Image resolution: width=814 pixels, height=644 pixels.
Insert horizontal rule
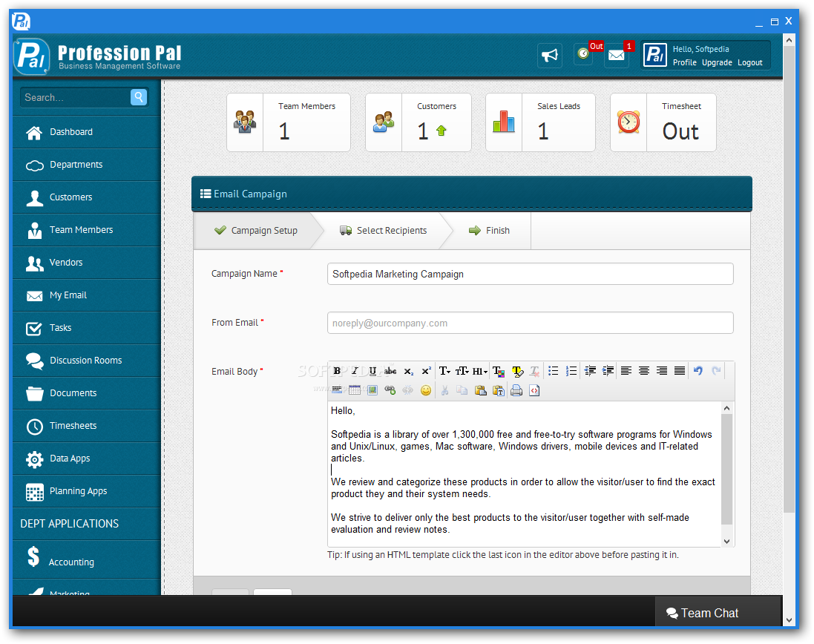pos(337,390)
